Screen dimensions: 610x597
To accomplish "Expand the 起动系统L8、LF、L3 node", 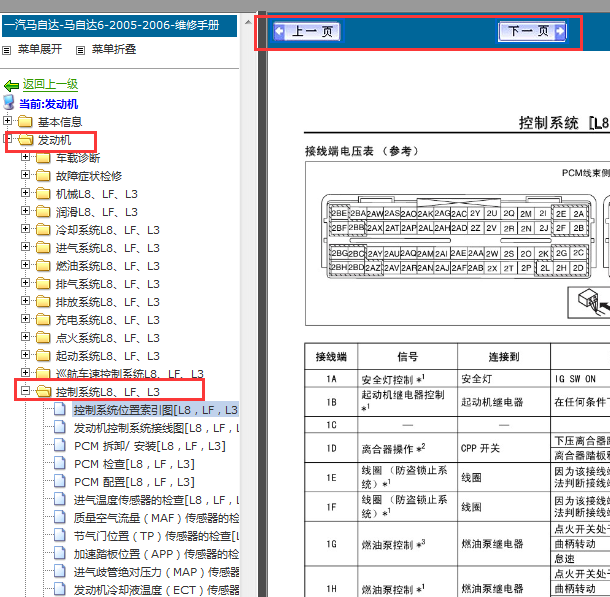I will point(25,354).
